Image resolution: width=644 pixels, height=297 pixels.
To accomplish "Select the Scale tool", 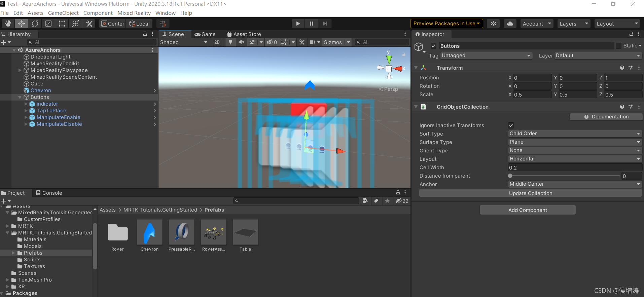I will click(x=48, y=24).
